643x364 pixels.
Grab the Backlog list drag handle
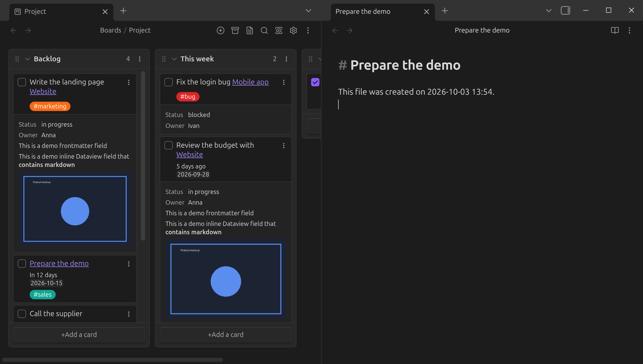coord(17,59)
